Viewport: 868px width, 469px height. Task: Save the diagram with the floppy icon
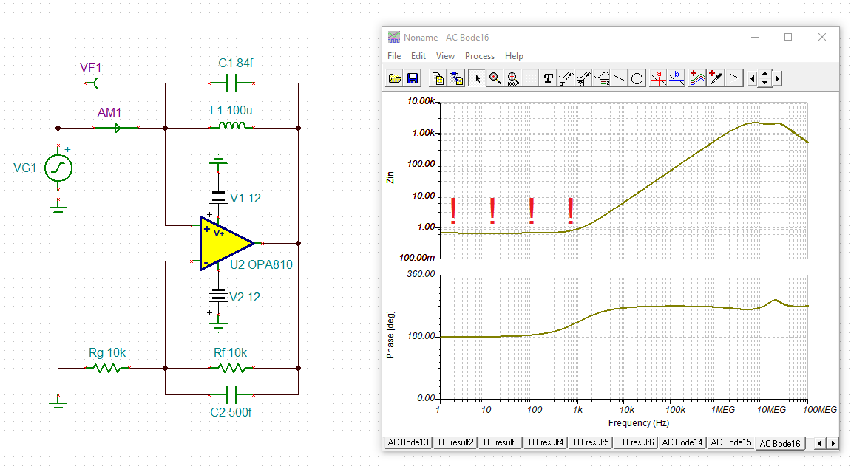(413, 78)
